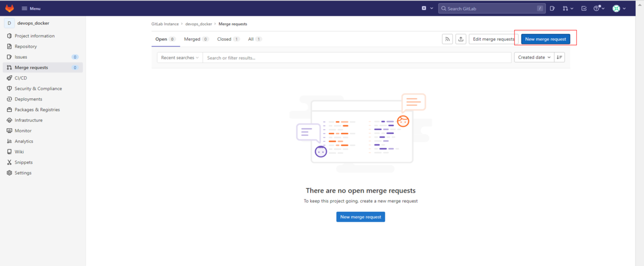Open the user avatar menu

pos(619,9)
